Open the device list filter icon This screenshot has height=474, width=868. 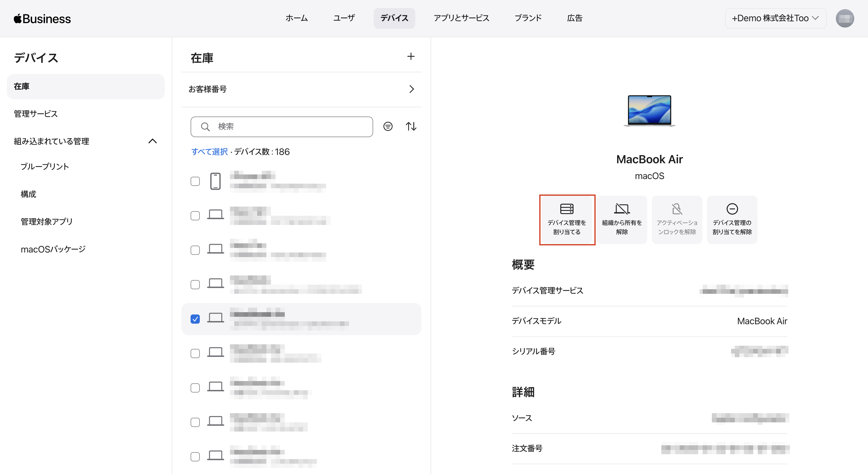388,126
